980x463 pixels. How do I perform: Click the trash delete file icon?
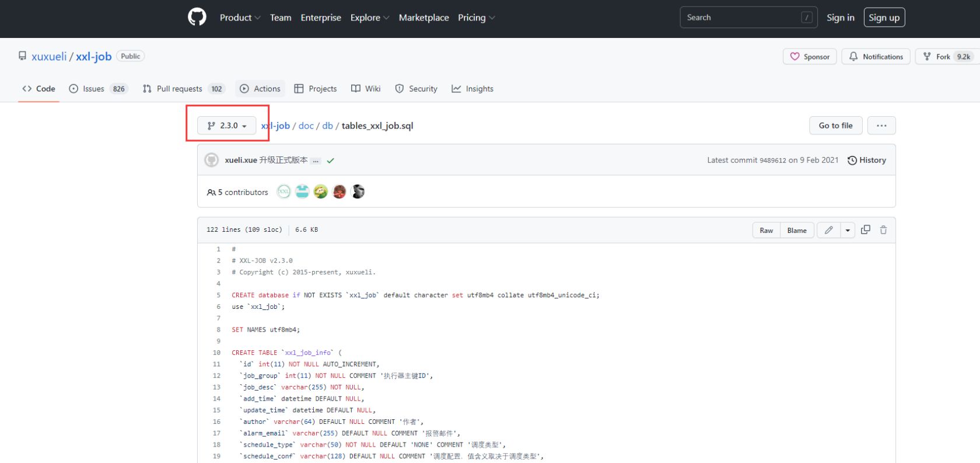(x=883, y=230)
